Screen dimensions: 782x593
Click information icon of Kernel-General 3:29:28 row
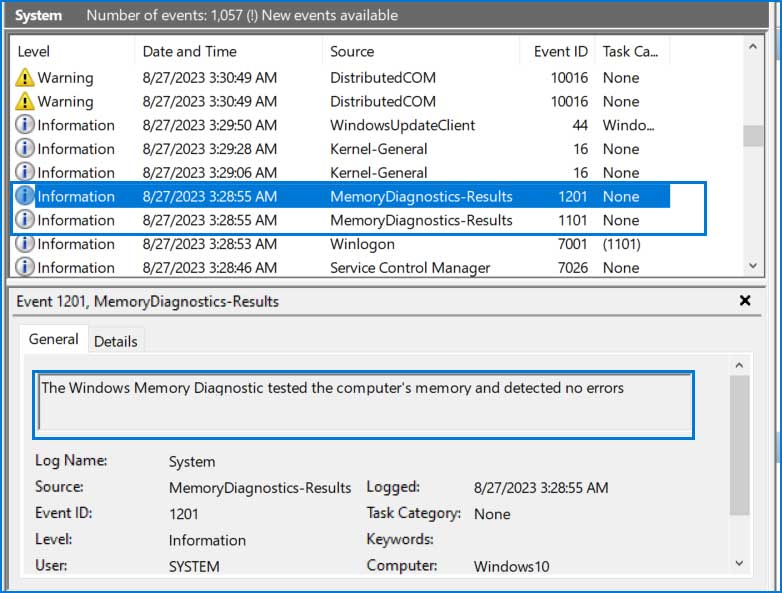click(24, 148)
